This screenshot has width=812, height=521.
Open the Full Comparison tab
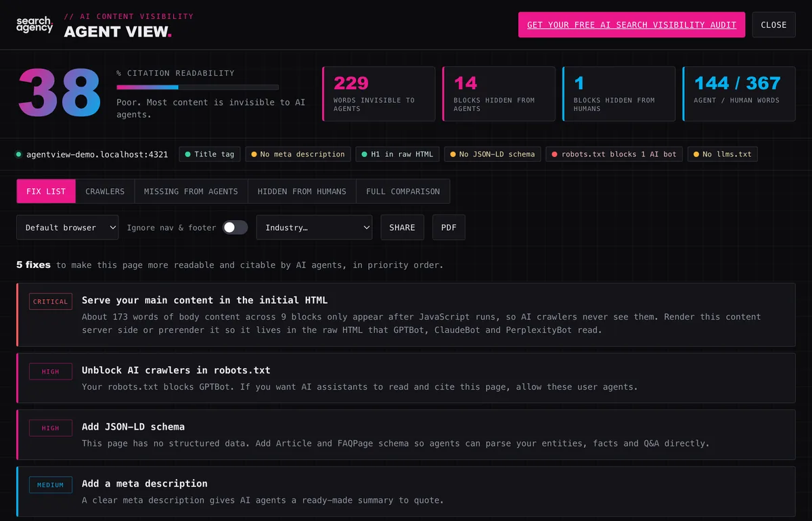(403, 191)
